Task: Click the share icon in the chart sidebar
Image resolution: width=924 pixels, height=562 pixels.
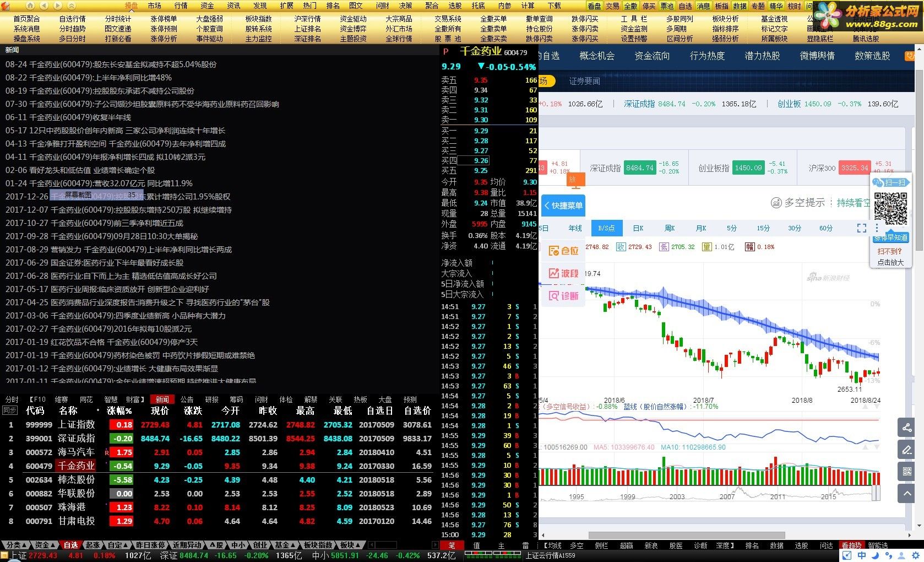Action: pos(906,428)
